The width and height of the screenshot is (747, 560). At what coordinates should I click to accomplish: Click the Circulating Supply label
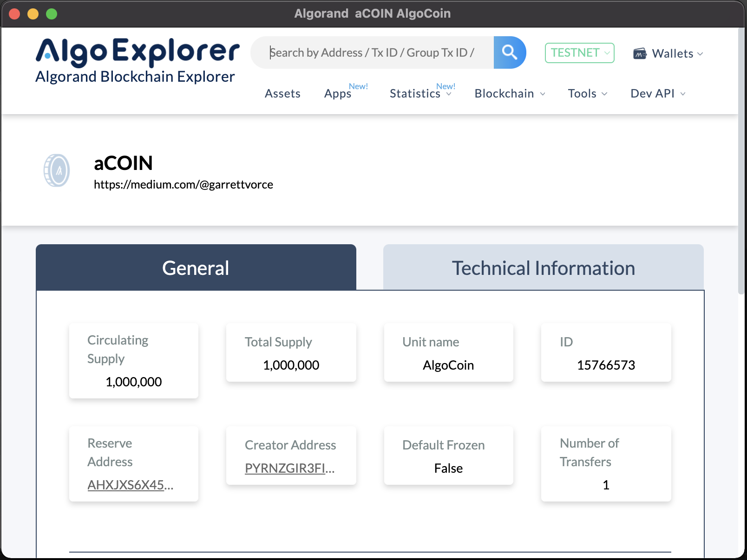(118, 349)
